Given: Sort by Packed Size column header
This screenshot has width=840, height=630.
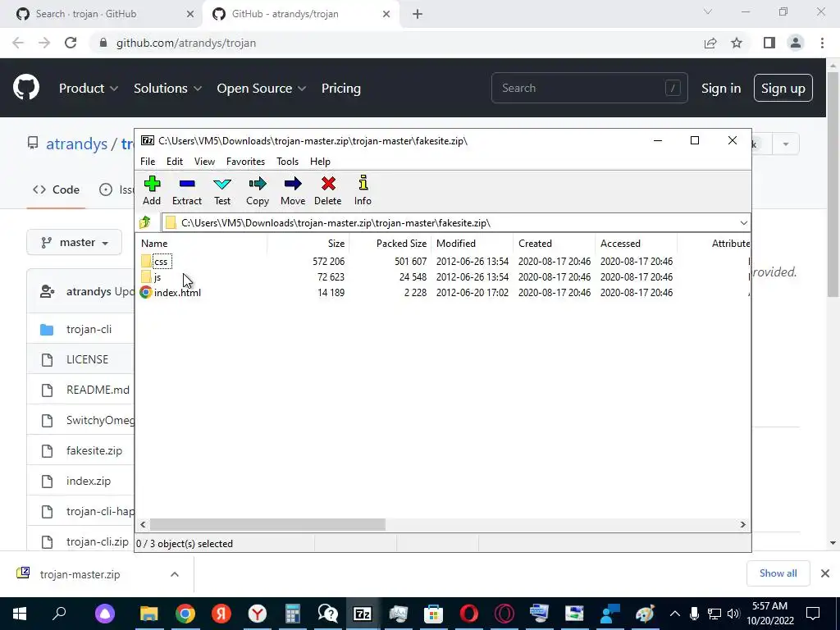Looking at the screenshot, I should tap(390, 243).
